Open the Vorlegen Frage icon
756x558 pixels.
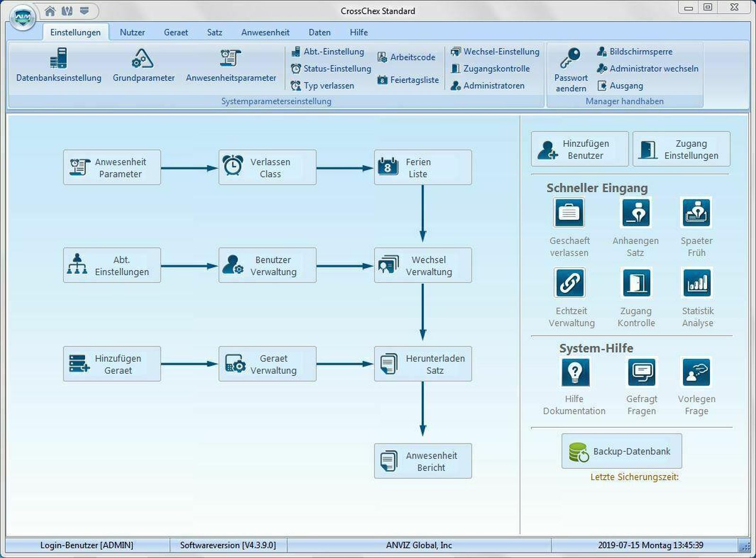click(x=696, y=372)
